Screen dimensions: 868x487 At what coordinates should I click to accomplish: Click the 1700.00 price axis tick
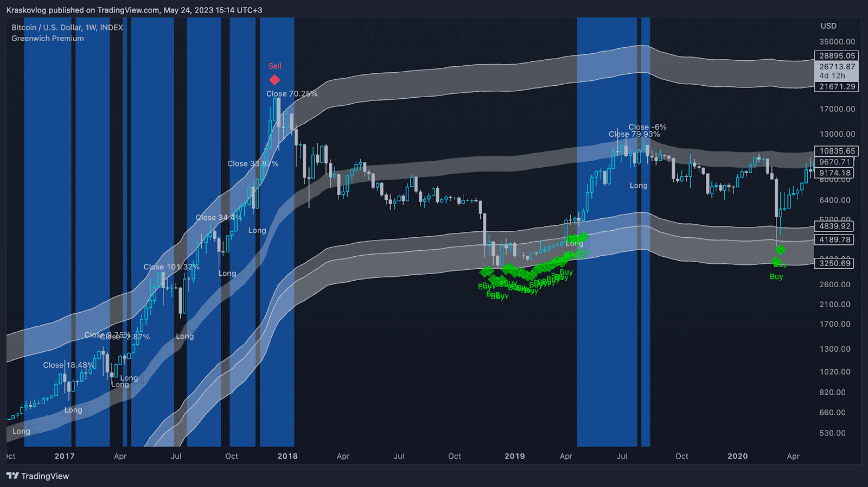point(835,324)
